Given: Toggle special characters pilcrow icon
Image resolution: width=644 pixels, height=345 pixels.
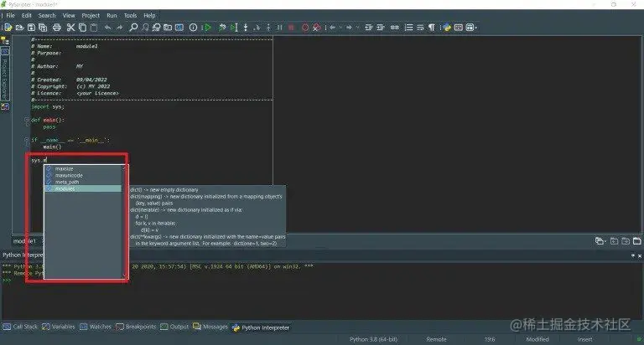Looking at the screenshot, I should tap(432, 28).
